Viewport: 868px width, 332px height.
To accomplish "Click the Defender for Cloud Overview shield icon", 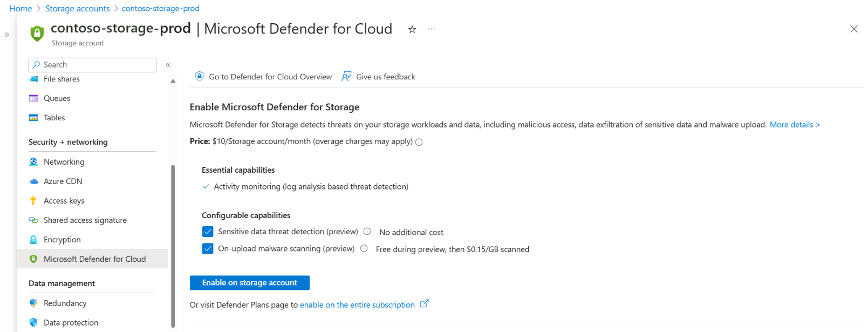I will pyautogui.click(x=200, y=76).
